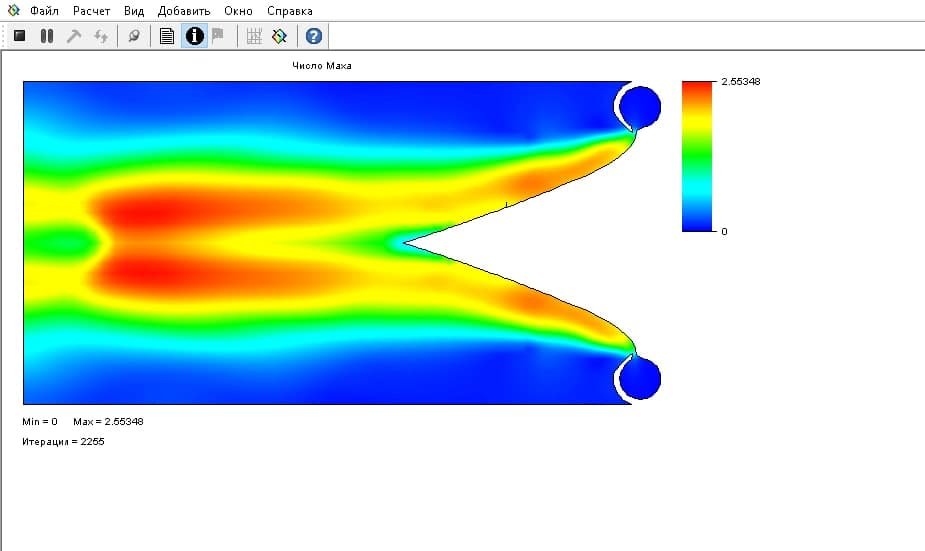Click the Stop calculation square icon
925x551 pixels.
pyautogui.click(x=19, y=36)
